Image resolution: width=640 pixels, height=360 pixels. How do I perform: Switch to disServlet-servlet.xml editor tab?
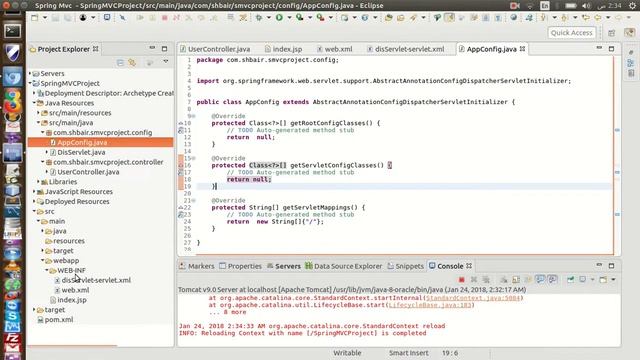(406, 49)
